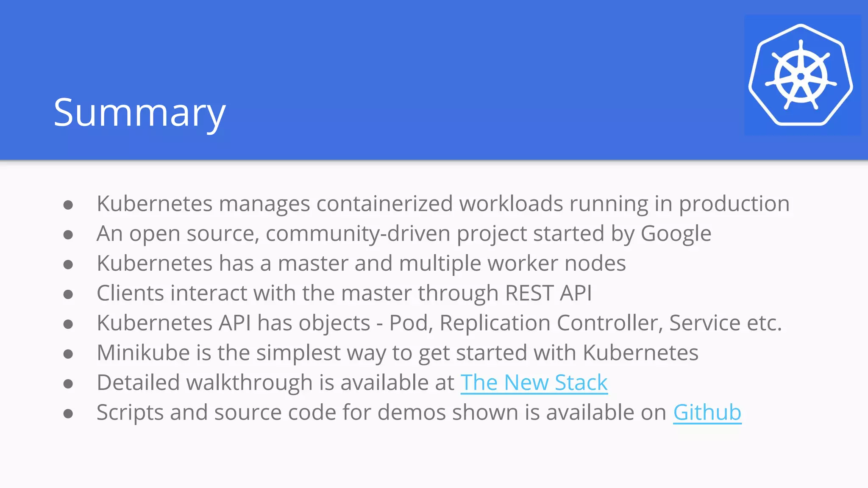Screen dimensions: 868x488
Task: Click the bullet dot before 'Minikube is'
Action: tap(68, 354)
